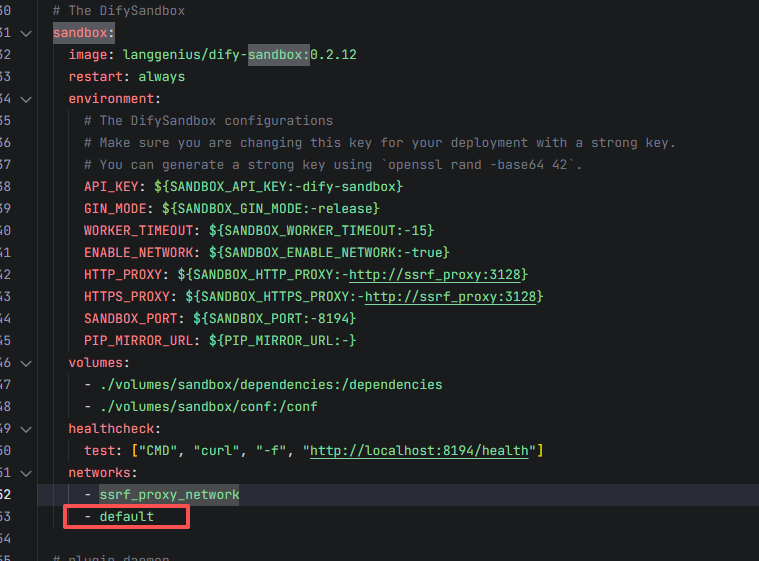
Task: Click the environment: key
Action: [x=115, y=99]
